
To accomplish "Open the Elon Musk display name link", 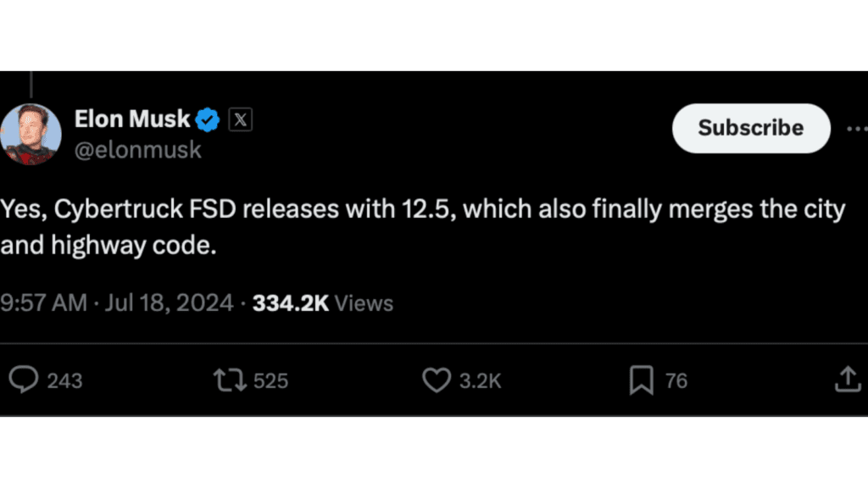I will [x=132, y=119].
